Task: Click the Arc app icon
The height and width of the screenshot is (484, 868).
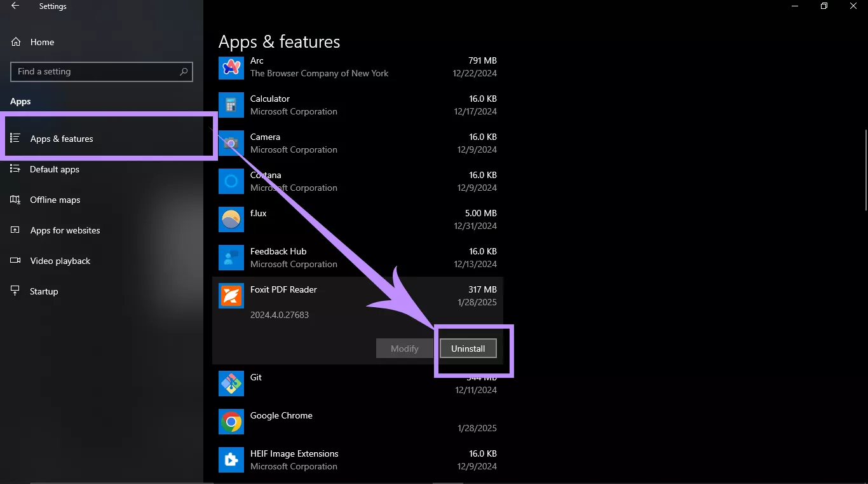Action: [231, 67]
